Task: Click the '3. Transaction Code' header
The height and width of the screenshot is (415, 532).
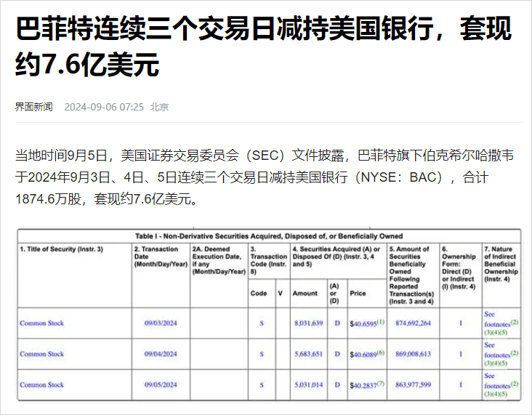Action: click(x=269, y=260)
